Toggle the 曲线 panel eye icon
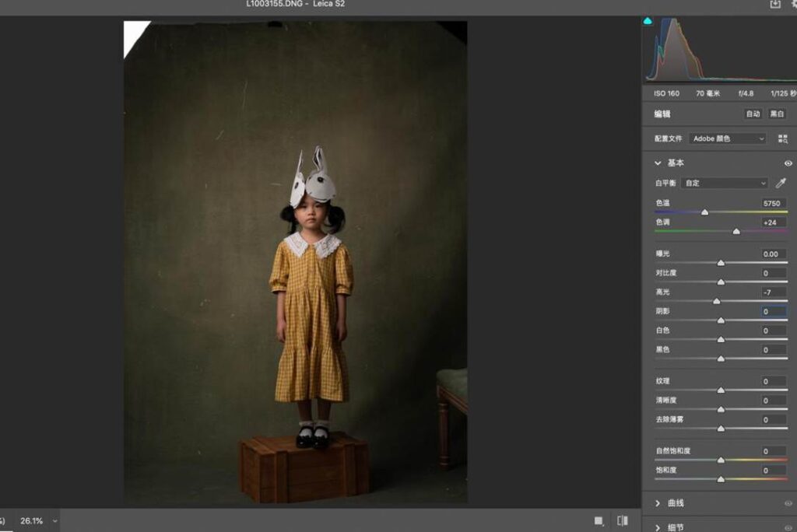Image resolution: width=797 pixels, height=532 pixels. [788, 503]
